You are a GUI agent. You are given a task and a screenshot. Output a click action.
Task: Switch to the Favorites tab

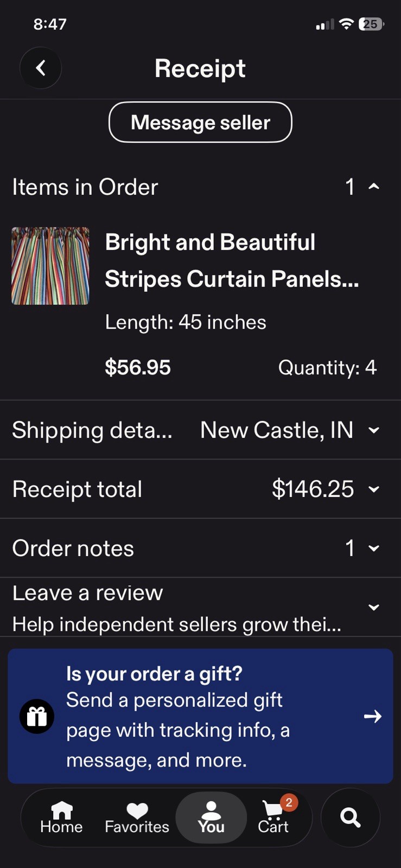click(x=137, y=818)
